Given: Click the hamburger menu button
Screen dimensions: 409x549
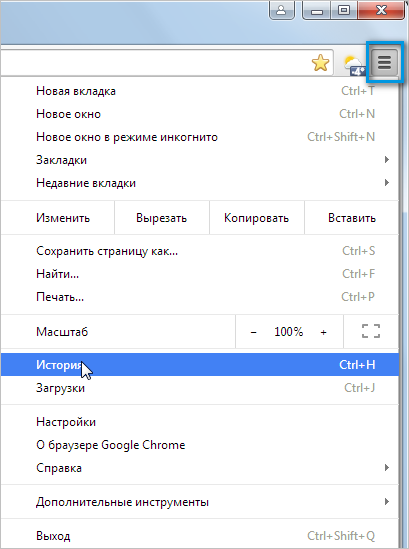Looking at the screenshot, I should click(x=384, y=63).
